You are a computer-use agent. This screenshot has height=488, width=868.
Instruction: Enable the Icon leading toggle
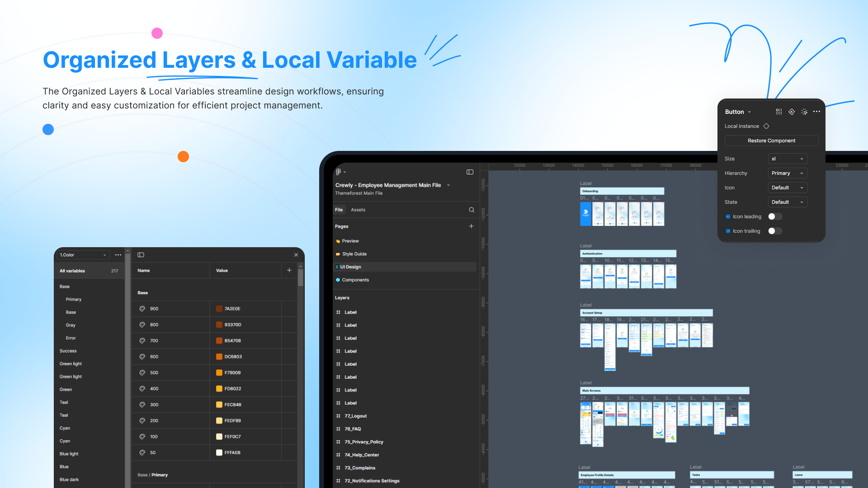[775, 216]
